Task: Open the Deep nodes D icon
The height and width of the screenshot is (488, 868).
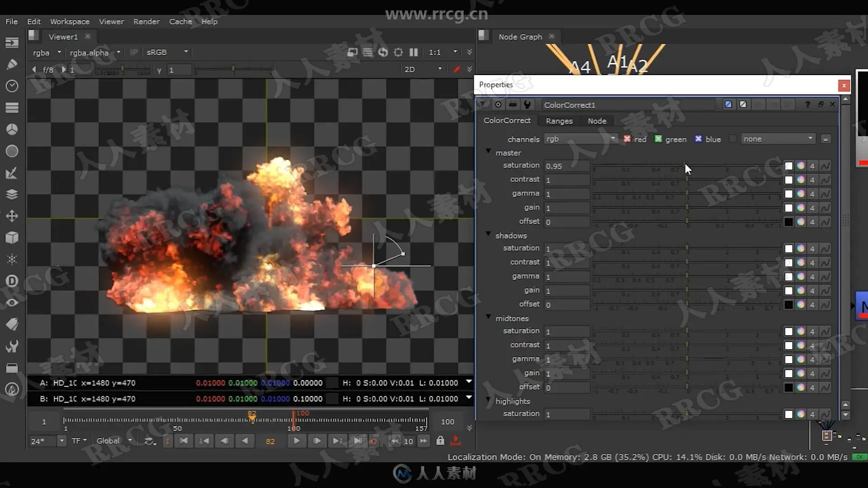Action: pos(12,281)
